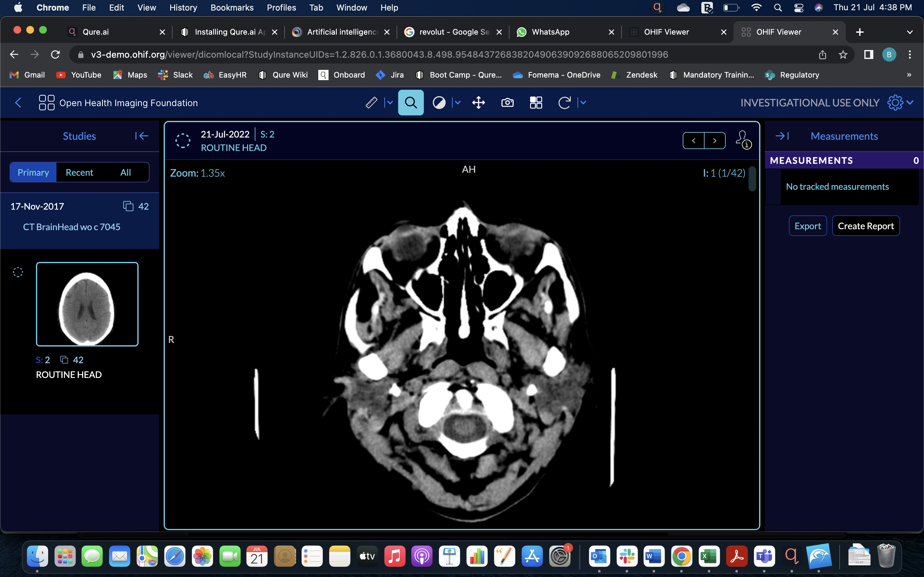Screen dimensions: 924x577
Task: Click the viewport image scrollbar handle
Action: [752, 179]
